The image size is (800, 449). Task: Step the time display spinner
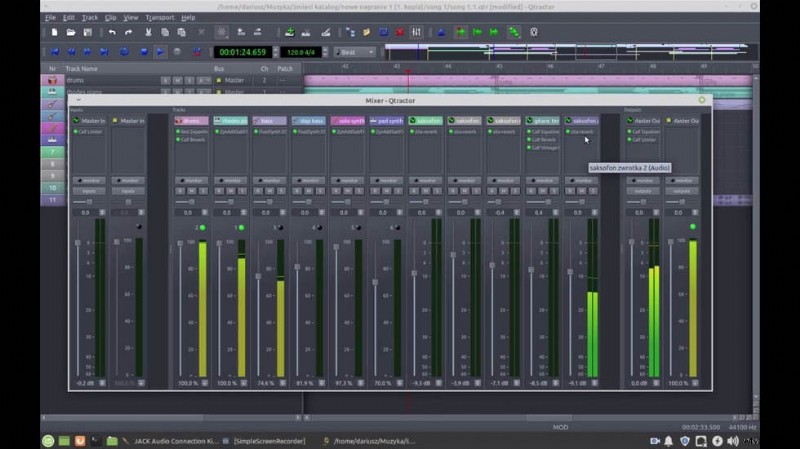pos(276,52)
